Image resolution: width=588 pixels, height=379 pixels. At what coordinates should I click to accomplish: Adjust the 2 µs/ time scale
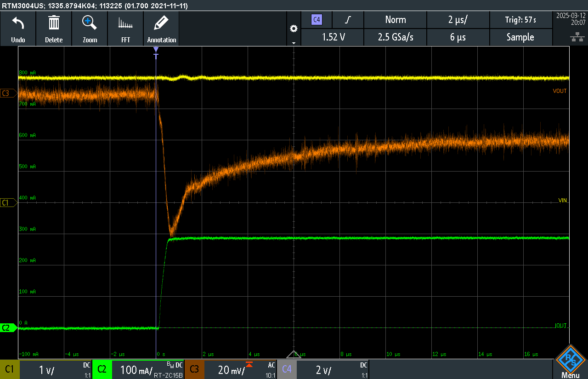[x=458, y=20]
